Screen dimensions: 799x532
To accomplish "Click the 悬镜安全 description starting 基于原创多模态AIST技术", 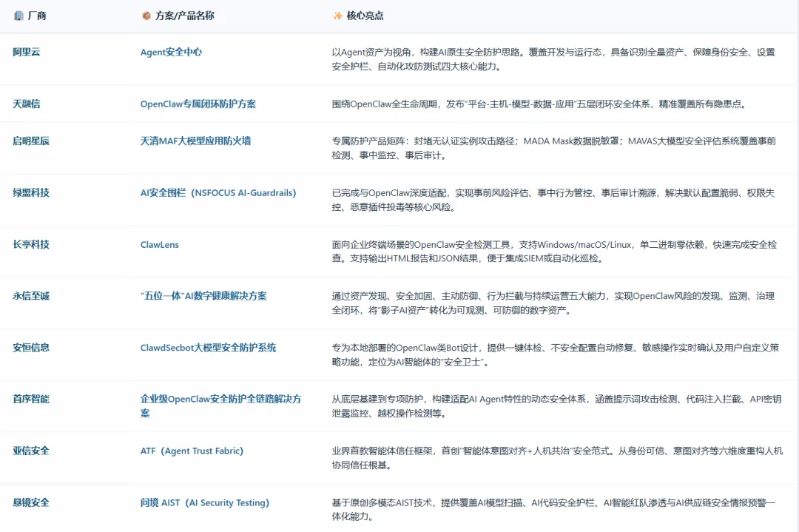I will [554, 510].
